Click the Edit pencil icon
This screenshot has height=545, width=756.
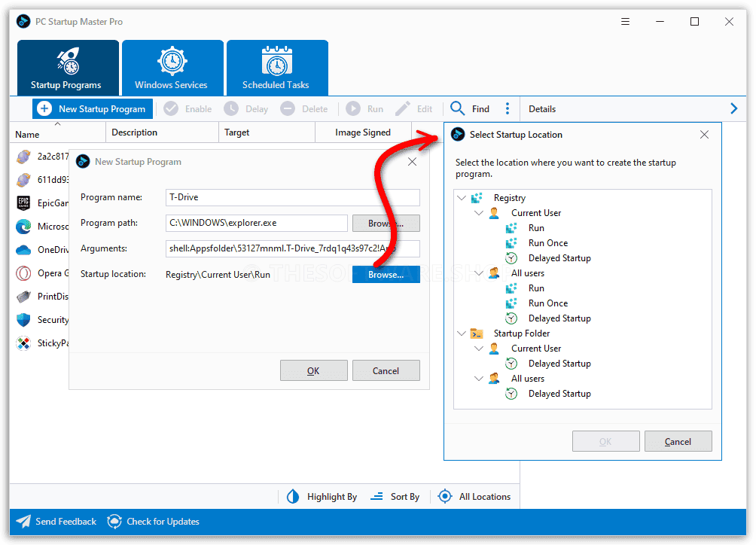pyautogui.click(x=403, y=109)
